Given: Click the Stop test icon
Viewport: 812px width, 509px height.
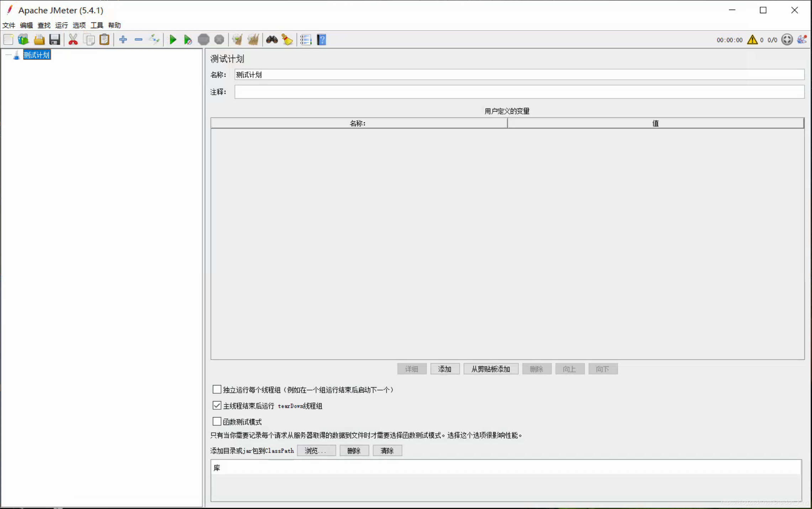Looking at the screenshot, I should [204, 40].
